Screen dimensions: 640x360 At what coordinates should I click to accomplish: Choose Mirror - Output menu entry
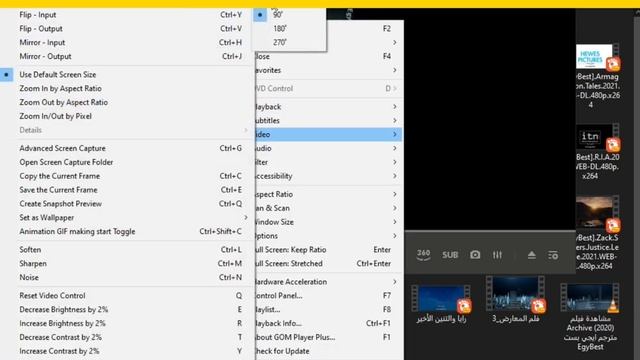click(x=126, y=56)
